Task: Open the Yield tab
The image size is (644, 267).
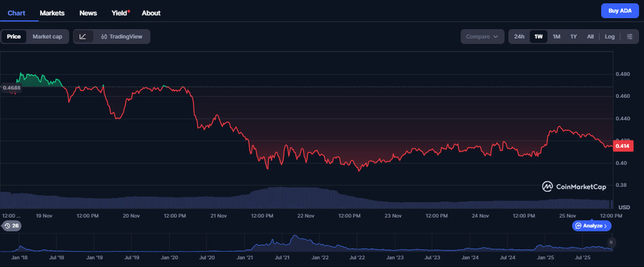Action: (x=120, y=13)
